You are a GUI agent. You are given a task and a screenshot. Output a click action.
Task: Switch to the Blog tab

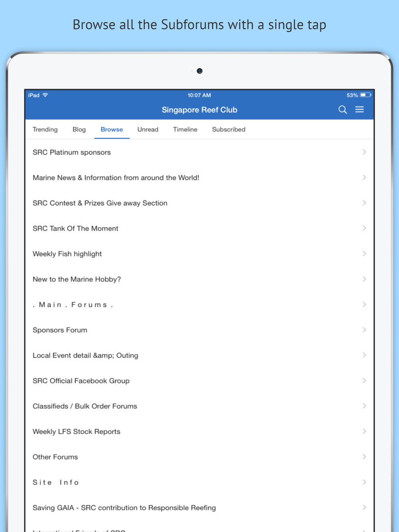point(79,129)
